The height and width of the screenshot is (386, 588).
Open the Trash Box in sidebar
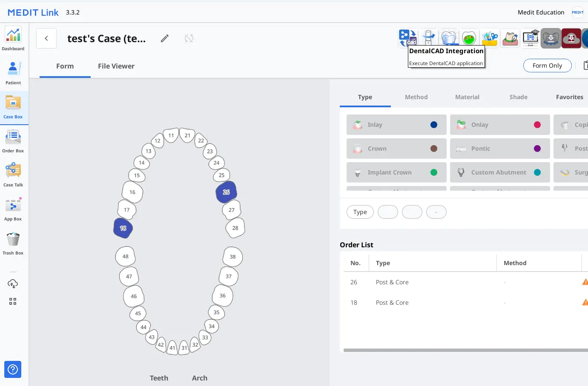click(13, 243)
